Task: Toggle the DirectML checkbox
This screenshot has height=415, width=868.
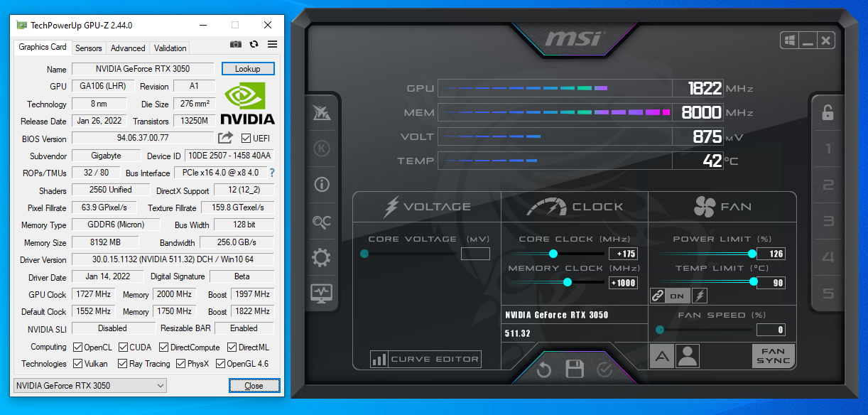Action: tap(232, 347)
